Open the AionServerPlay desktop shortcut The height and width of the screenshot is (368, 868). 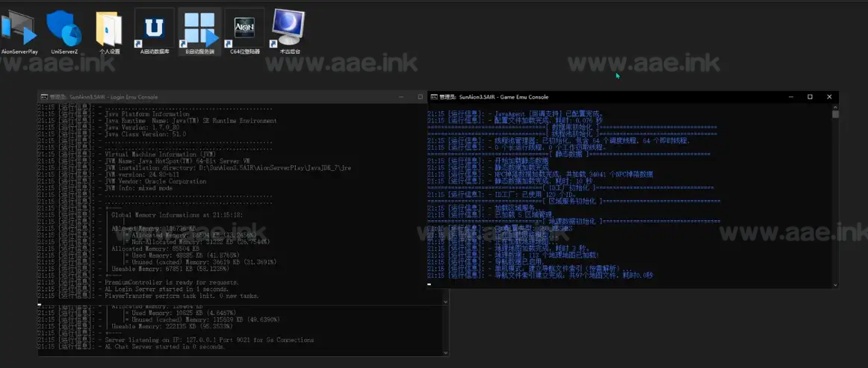click(19, 30)
